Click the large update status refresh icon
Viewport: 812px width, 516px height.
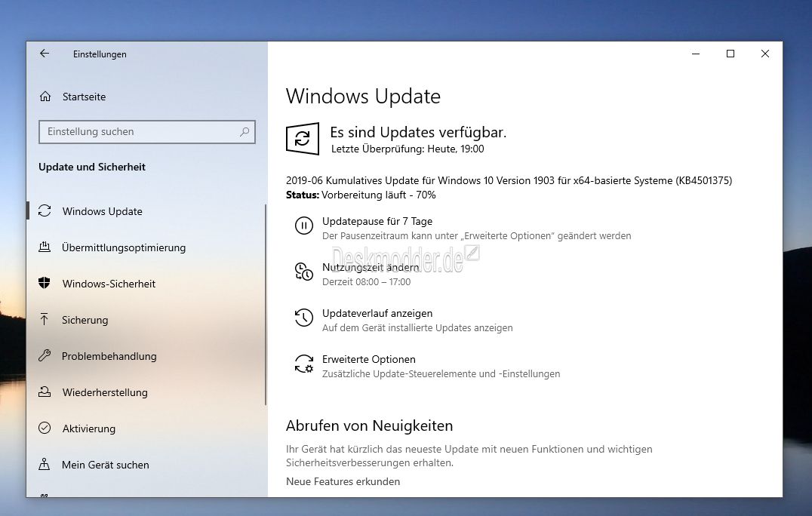click(x=303, y=139)
